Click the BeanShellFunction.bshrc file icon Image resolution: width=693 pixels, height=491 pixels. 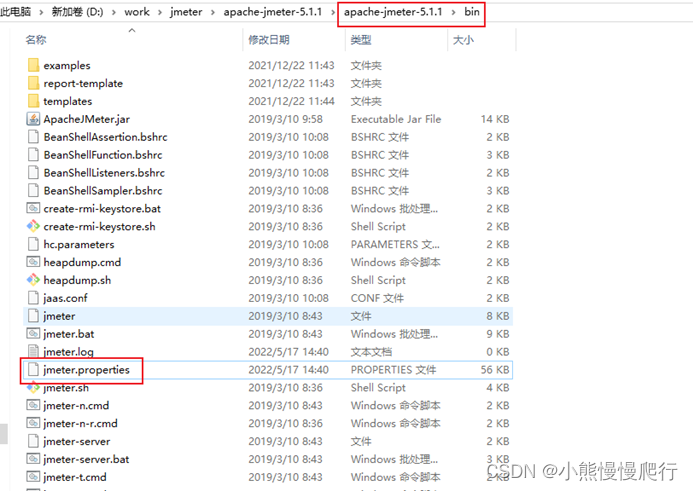pos(33,155)
